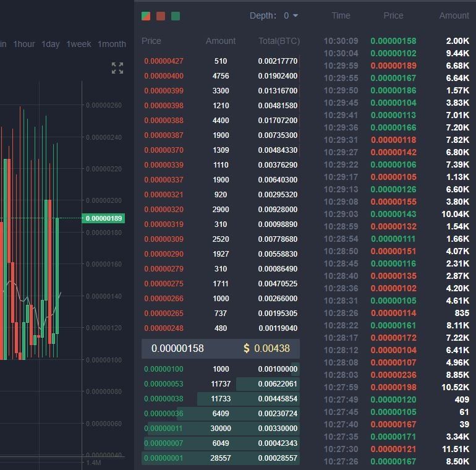Switch chart to 1day interval
The width and height of the screenshot is (476, 470).
[51, 44]
